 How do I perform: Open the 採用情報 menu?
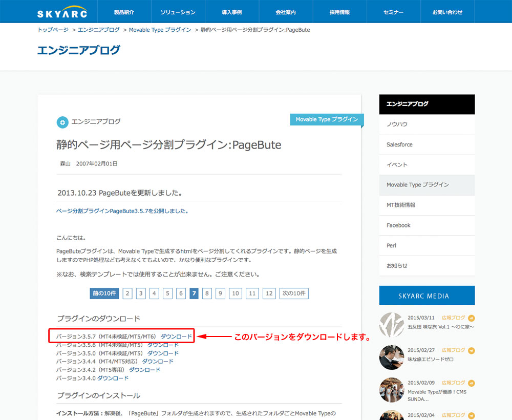[x=339, y=12]
